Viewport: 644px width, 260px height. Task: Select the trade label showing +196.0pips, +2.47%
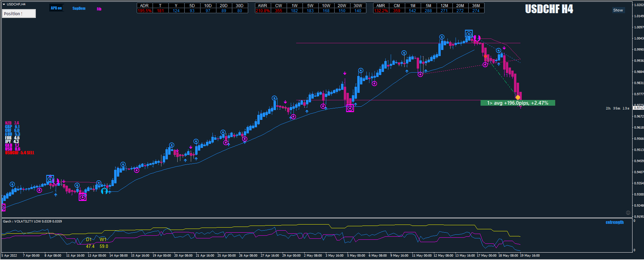(518, 103)
